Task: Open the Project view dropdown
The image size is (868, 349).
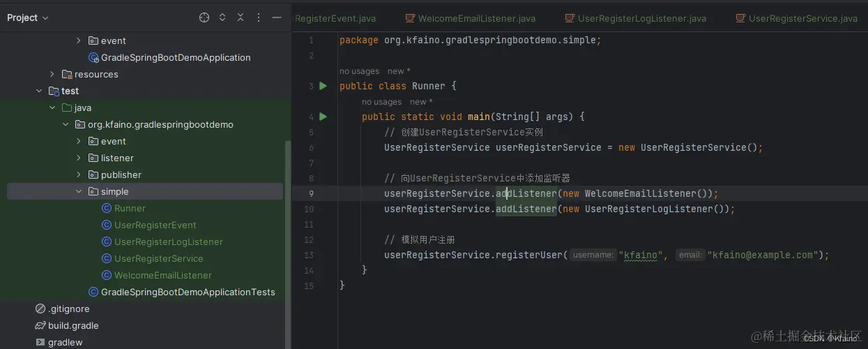Action: click(28, 17)
